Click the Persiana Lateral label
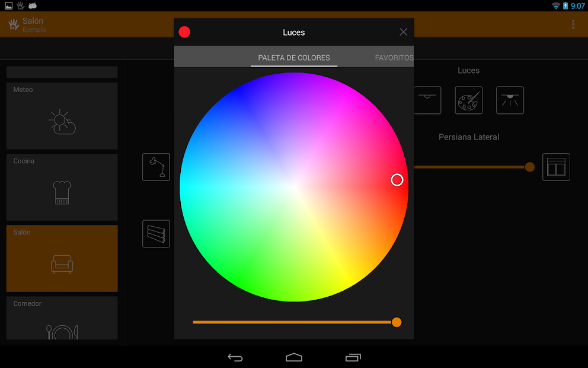The image size is (588, 368). tap(469, 137)
